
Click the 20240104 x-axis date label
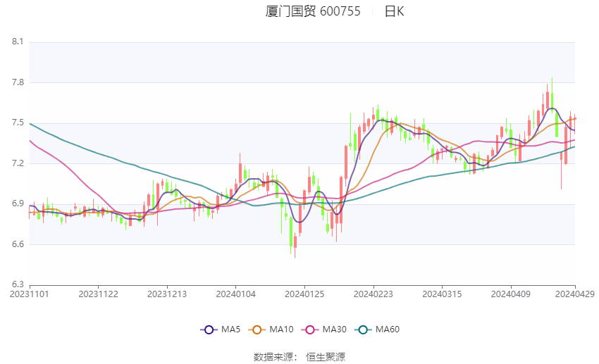235,294
